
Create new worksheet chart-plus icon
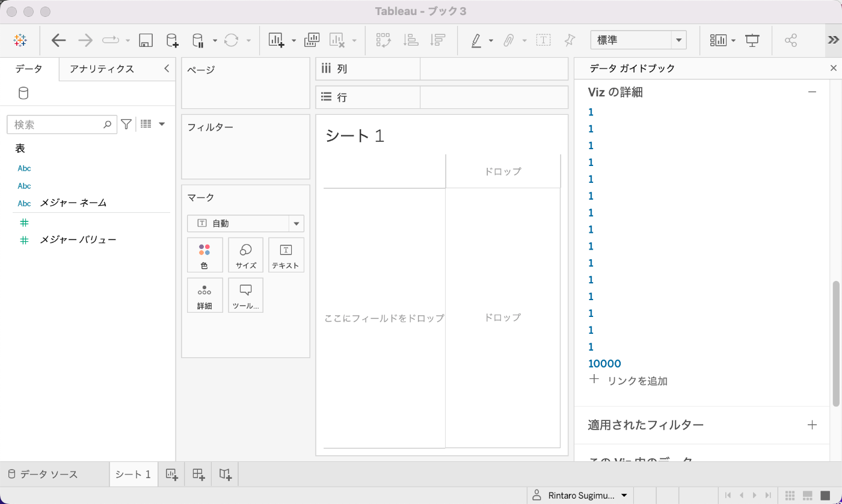(276, 40)
